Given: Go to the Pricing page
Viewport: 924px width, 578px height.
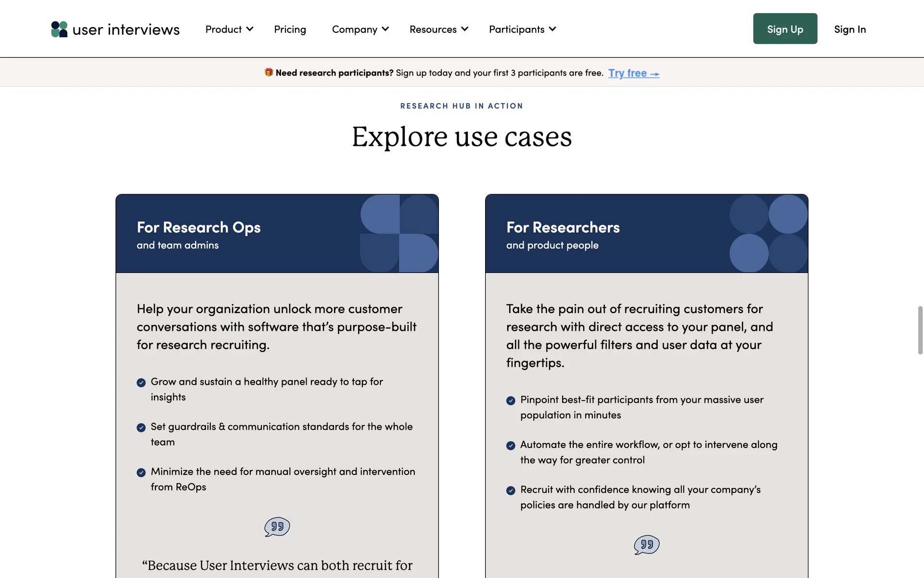Looking at the screenshot, I should [x=290, y=29].
